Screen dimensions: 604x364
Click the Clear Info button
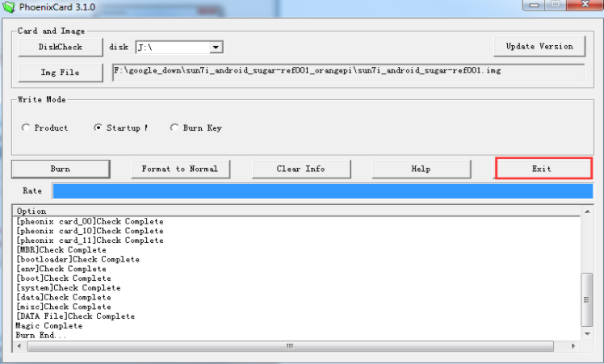point(301,169)
